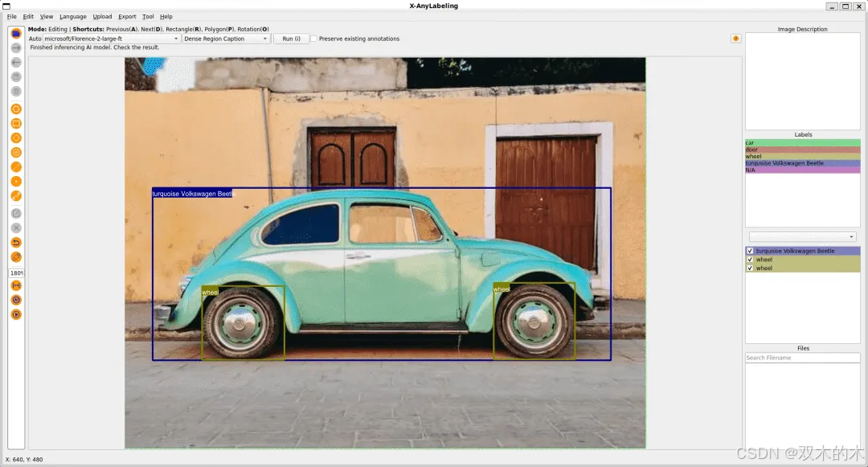Click the Fit Width icon
Image resolution: width=868 pixels, height=467 pixels.
(16, 285)
